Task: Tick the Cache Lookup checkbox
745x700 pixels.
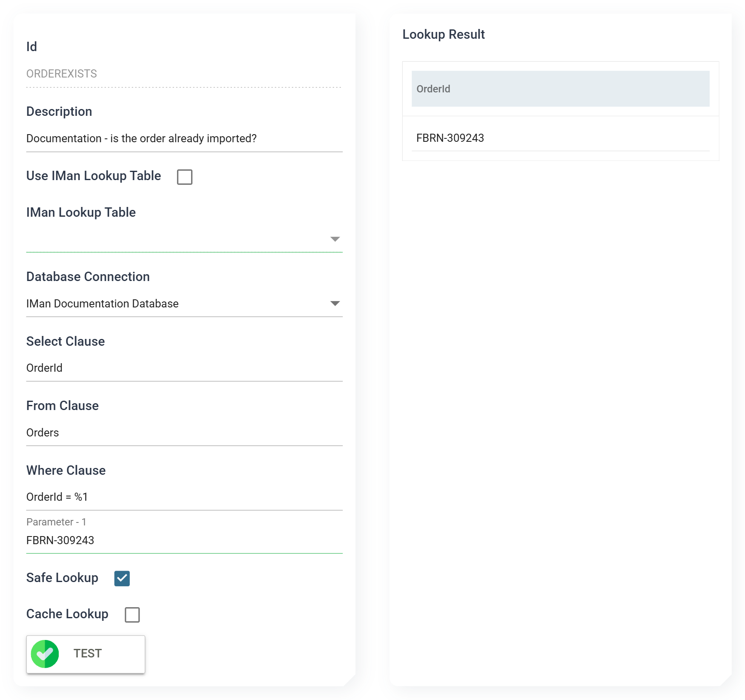Action: click(x=132, y=614)
